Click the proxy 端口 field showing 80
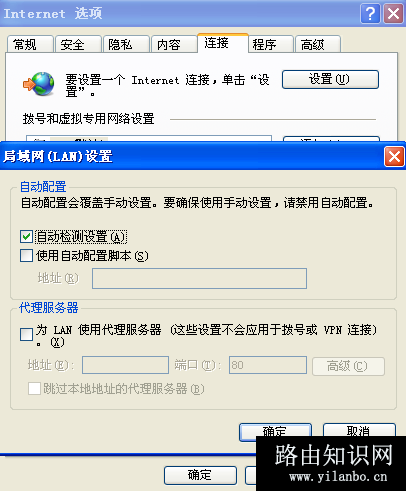The image size is (406, 491). 268,365
